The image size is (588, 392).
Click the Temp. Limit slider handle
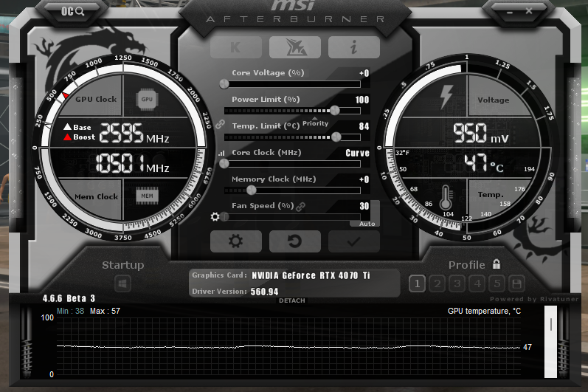[x=336, y=137]
